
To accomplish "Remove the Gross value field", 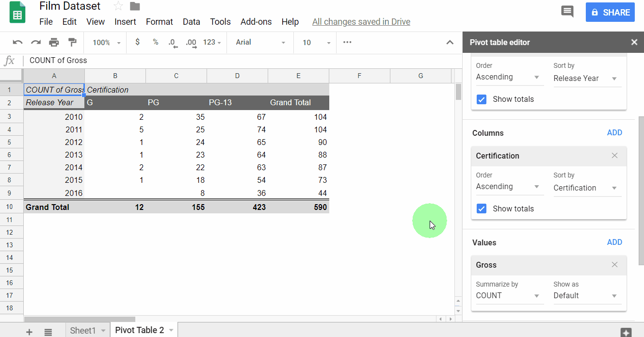I will 615,265.
